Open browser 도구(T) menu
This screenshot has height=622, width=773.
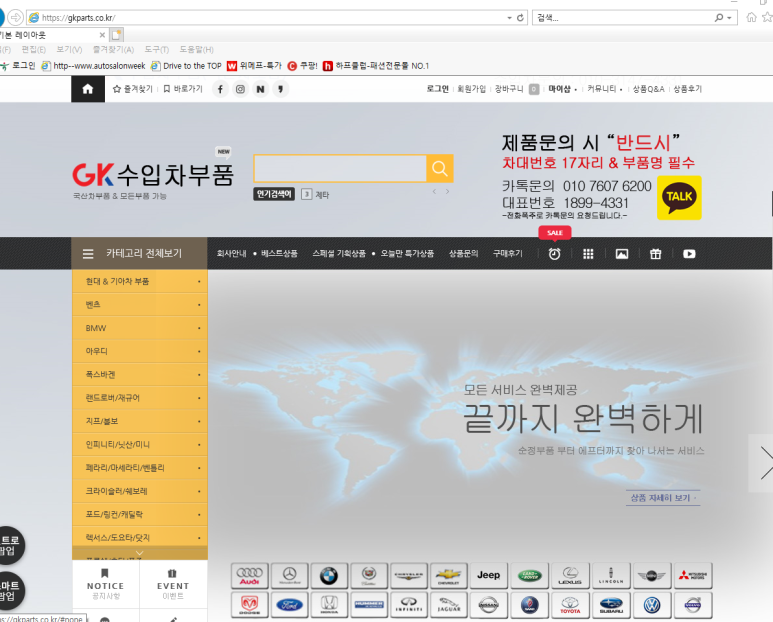[x=157, y=49]
